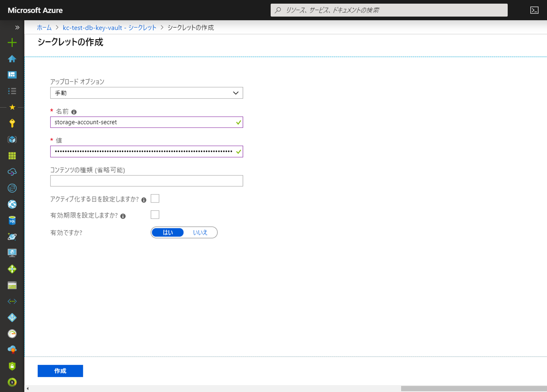Open Virtual networks arrows icon
Viewport: 547px width, 392px height.
(x=12, y=301)
